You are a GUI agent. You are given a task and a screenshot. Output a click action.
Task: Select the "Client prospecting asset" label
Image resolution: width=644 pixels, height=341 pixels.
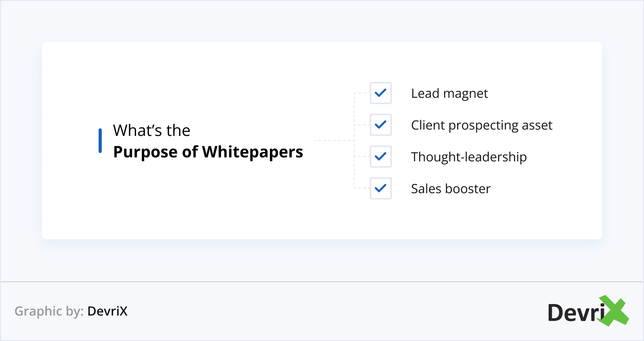point(481,125)
